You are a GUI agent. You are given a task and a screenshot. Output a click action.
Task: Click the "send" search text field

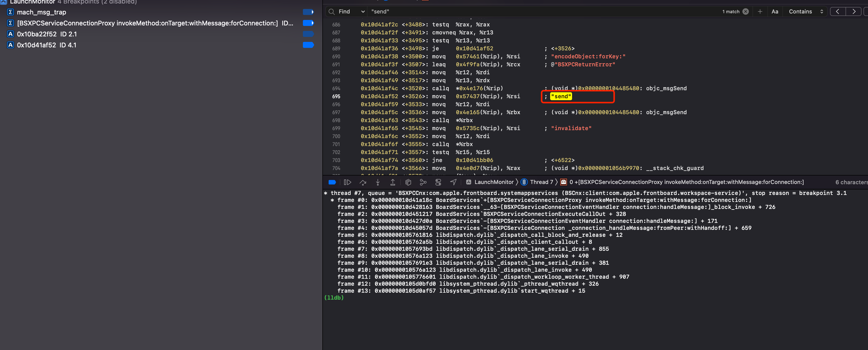pyautogui.click(x=539, y=11)
